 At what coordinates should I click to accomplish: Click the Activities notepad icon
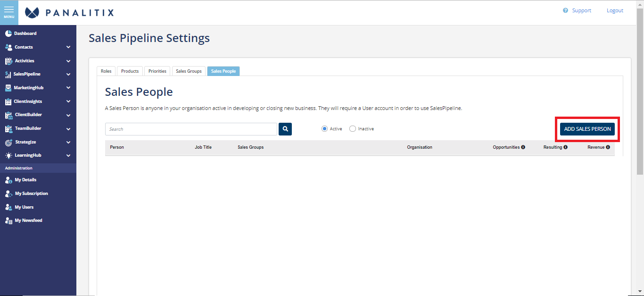pyautogui.click(x=8, y=61)
